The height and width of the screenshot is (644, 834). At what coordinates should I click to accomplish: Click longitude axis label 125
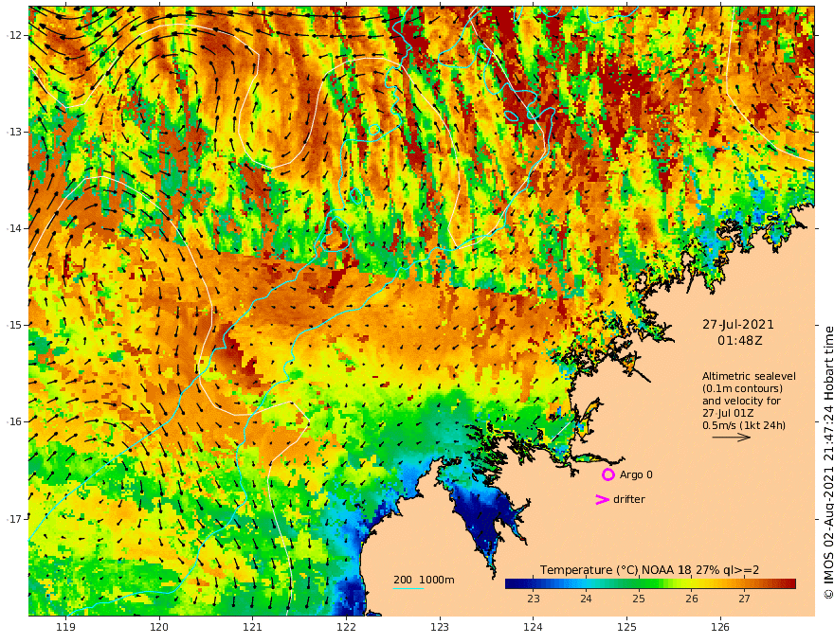tap(626, 627)
